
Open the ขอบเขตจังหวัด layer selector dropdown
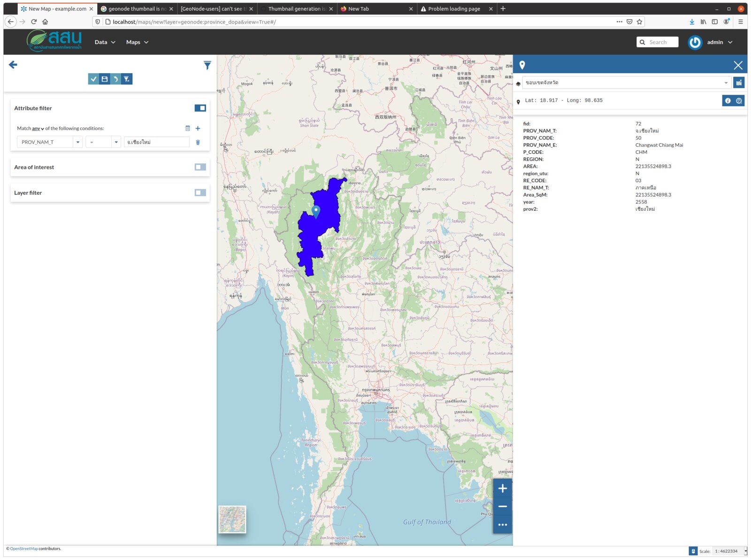coord(627,83)
